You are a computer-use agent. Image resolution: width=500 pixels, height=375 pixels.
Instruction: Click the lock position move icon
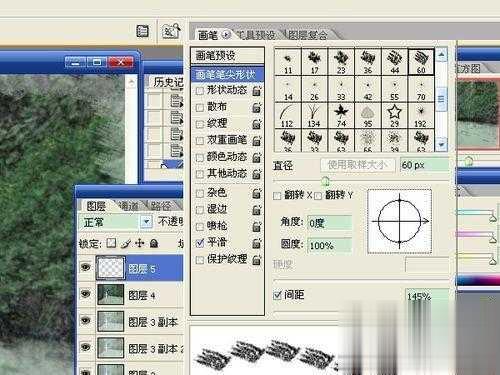(x=140, y=243)
